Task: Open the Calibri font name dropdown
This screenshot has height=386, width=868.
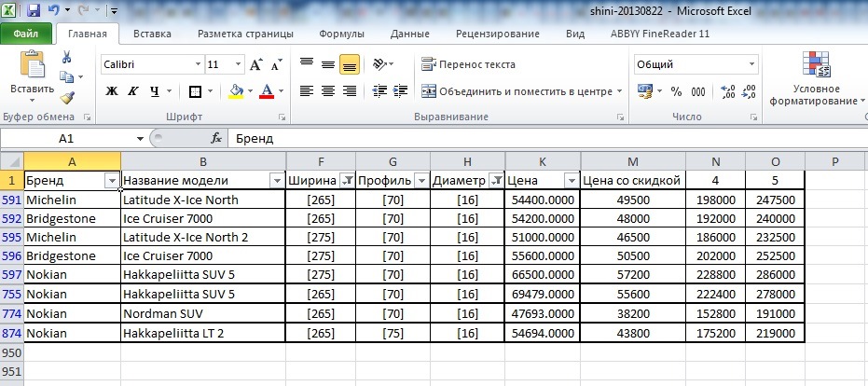Action: [x=198, y=64]
